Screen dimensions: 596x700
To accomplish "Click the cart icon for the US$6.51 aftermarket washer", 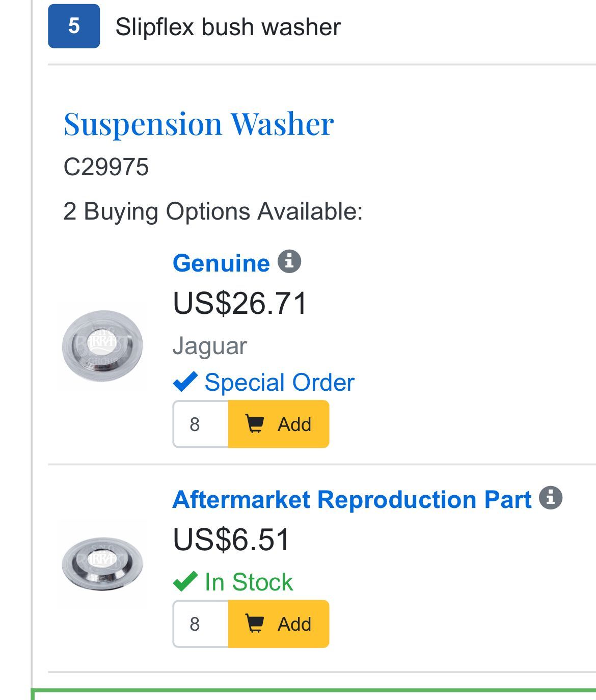I will (255, 624).
